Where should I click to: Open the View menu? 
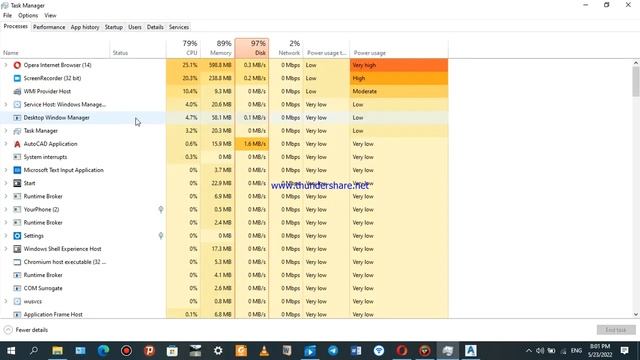coord(50,16)
